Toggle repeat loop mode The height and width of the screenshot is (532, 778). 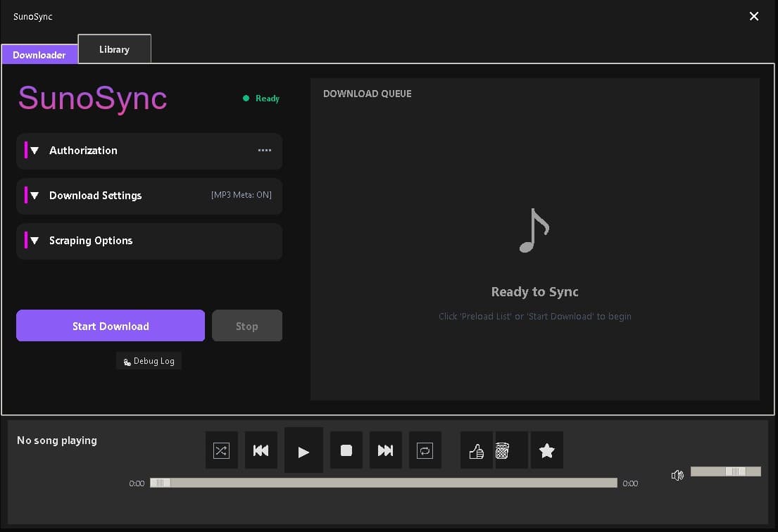point(425,450)
